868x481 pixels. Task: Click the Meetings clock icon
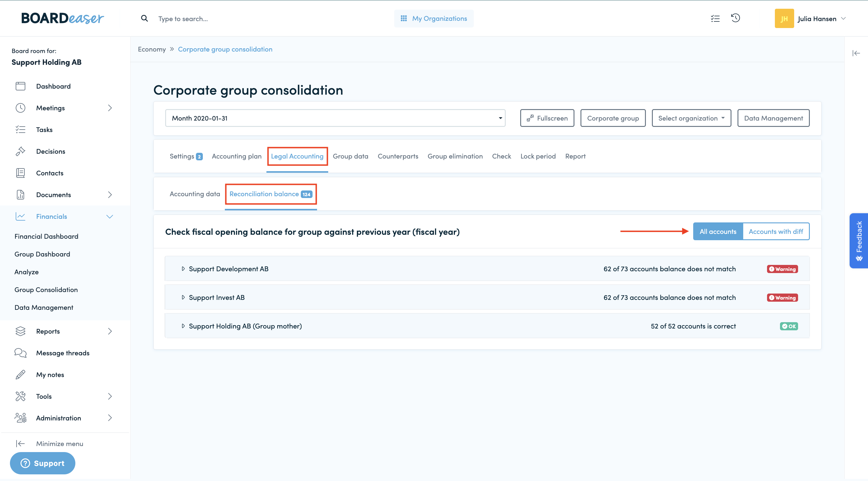click(20, 108)
